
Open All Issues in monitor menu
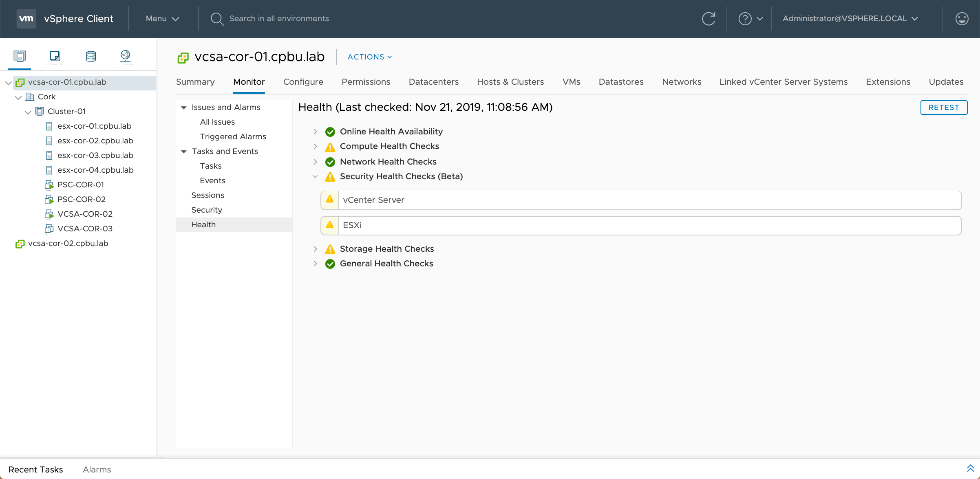[x=217, y=122]
